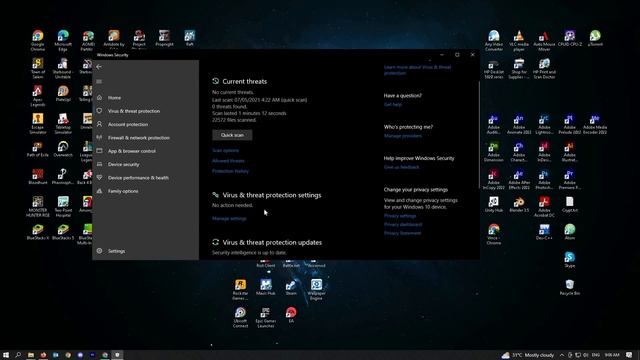Start a Quick scan

232,135
